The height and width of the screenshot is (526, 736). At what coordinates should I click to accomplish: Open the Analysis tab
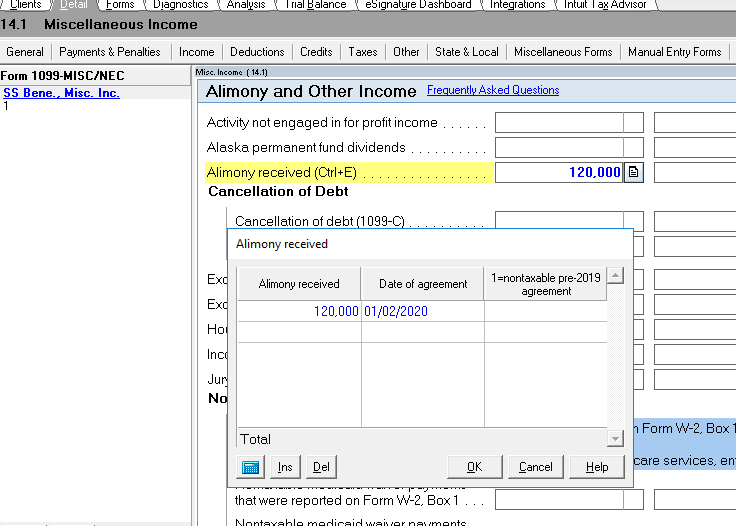245,5
